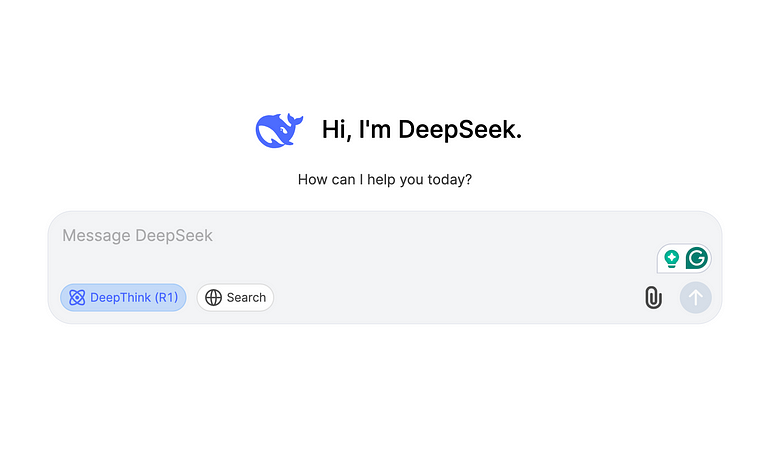770x452 pixels.
Task: Click the "Search" label text
Action: point(246,297)
